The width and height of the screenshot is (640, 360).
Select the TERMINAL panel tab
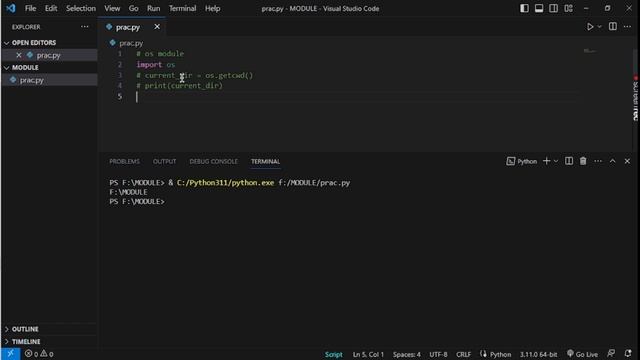(x=265, y=161)
